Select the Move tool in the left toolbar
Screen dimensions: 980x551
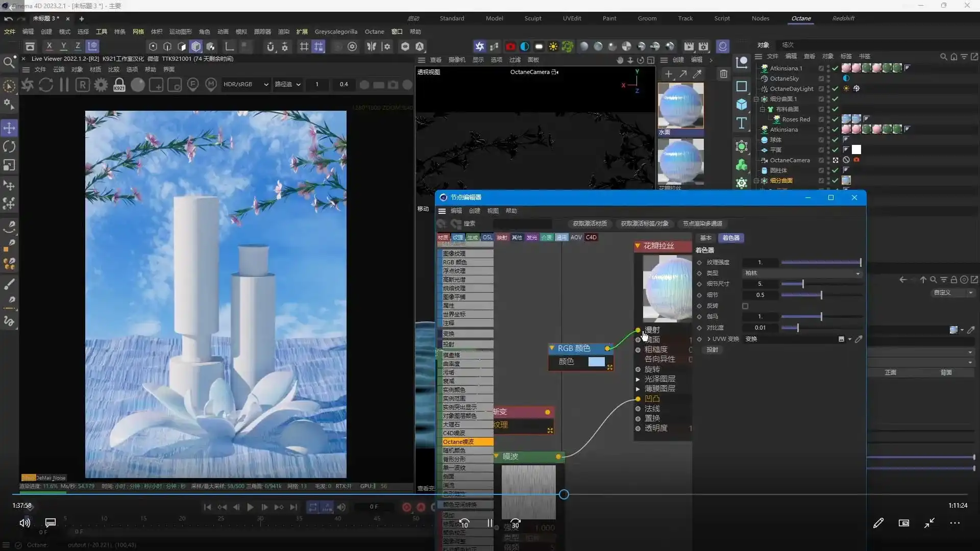point(9,128)
